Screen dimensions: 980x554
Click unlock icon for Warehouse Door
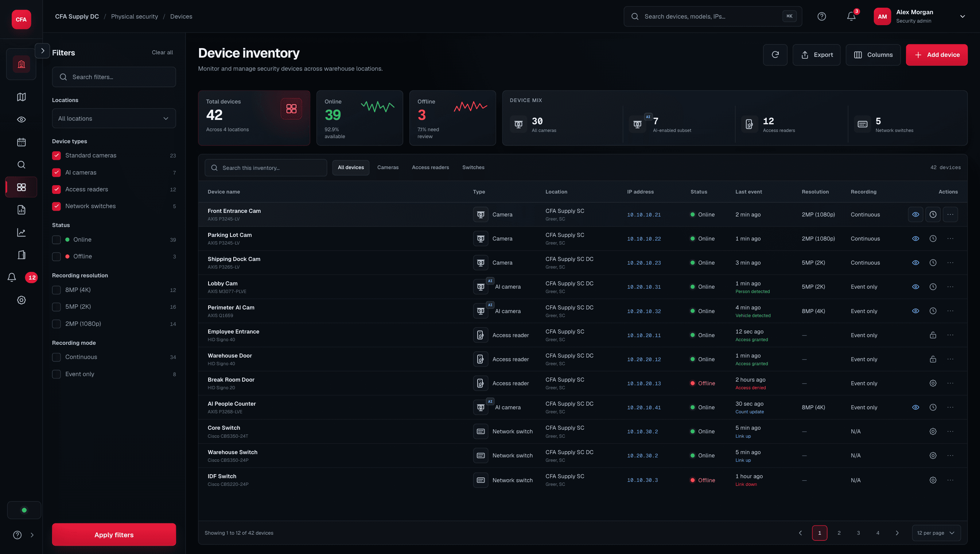[x=933, y=359]
